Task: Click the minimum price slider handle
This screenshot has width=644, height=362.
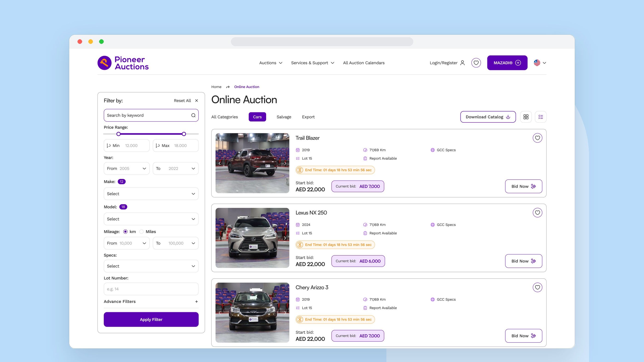Action: point(118,134)
